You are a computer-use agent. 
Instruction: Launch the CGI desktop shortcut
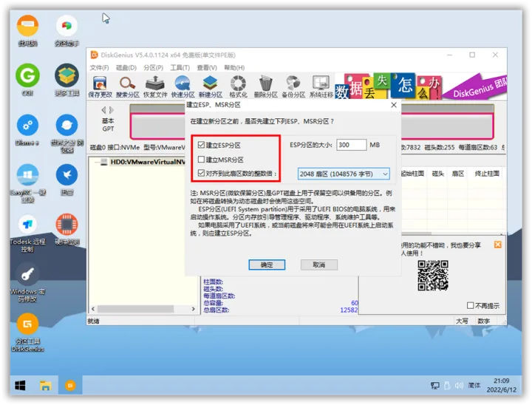click(28, 80)
